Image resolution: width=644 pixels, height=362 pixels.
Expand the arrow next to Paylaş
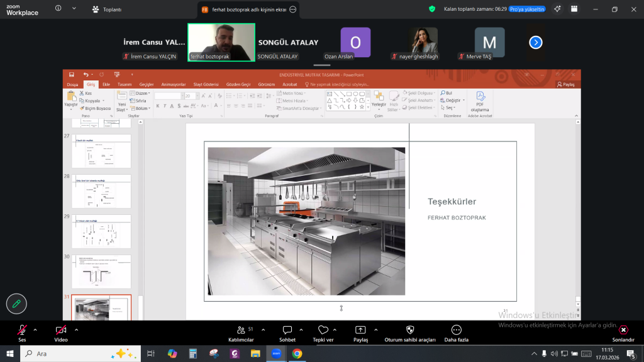(x=375, y=329)
